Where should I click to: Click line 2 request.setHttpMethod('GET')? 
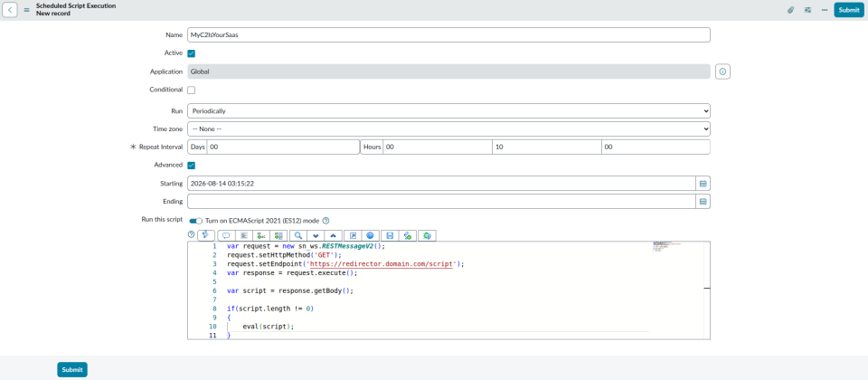(x=285, y=255)
